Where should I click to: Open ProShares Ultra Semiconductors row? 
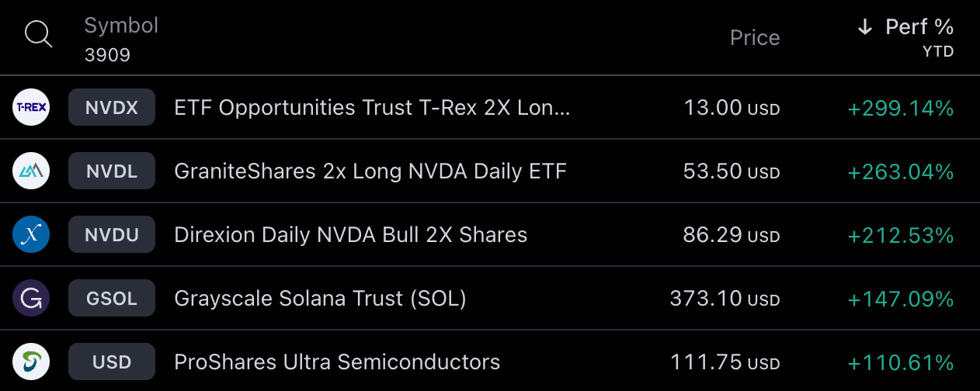490,362
